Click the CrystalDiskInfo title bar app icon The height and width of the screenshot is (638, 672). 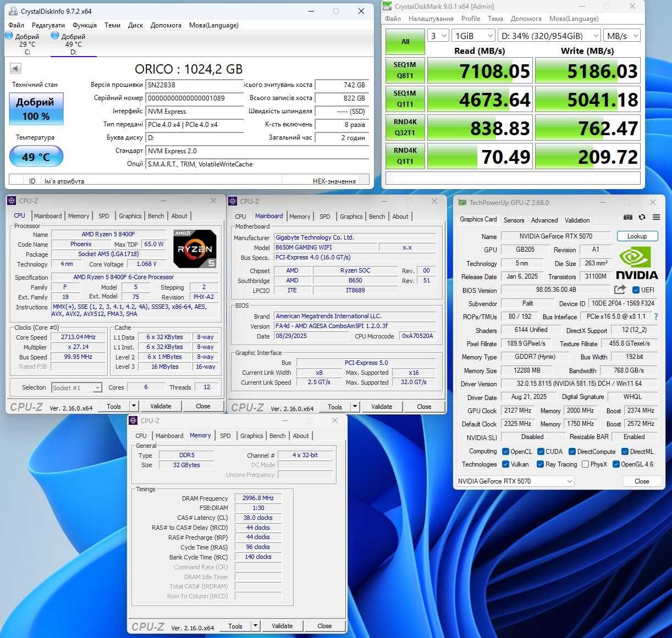point(12,11)
